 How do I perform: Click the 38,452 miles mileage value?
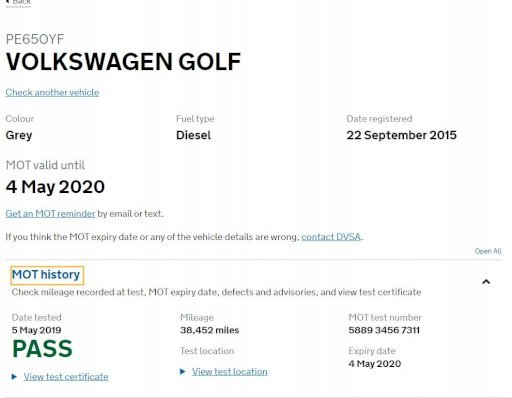click(x=210, y=330)
